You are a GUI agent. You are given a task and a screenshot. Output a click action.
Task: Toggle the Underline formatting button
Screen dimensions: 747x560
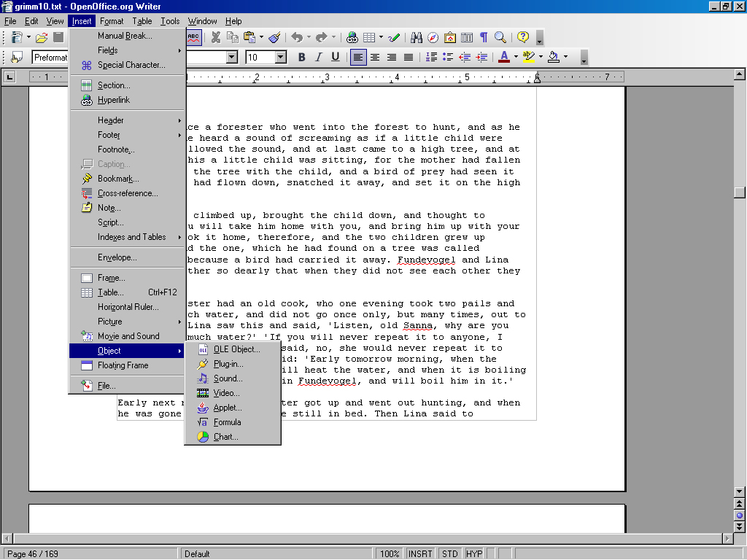point(336,57)
